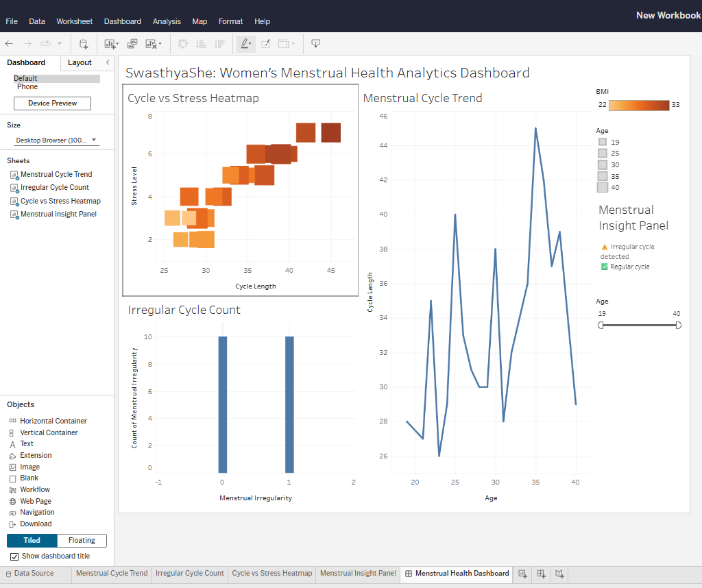Screen dimensions: 702x588
Task: Click the Replay animation icon
Action: 45,43
